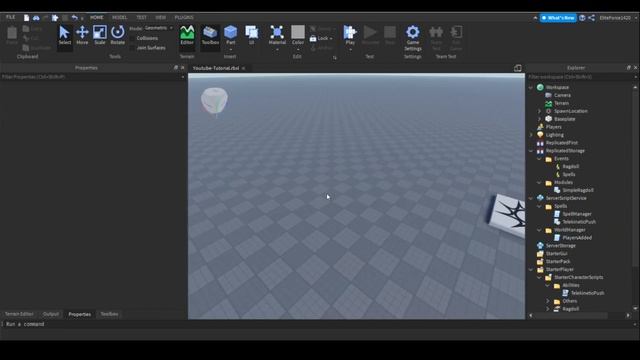
Task: Select the SimpleRagdoll module script
Action: pos(578,190)
